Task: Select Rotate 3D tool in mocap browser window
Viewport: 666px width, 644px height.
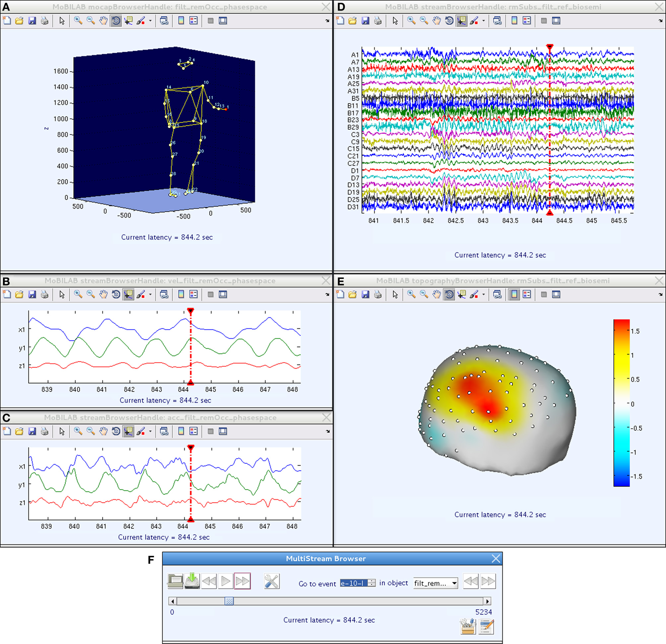Action: pos(116,21)
